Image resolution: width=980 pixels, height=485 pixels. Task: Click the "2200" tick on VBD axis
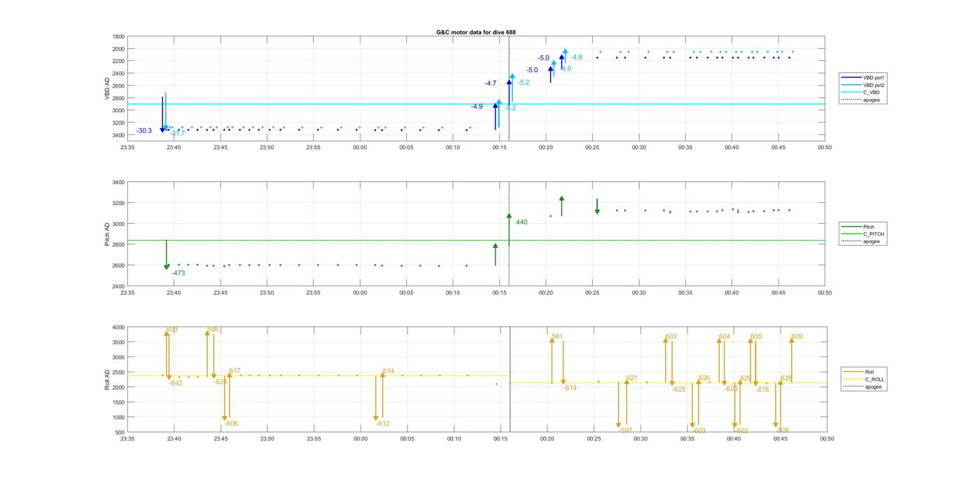point(119,61)
